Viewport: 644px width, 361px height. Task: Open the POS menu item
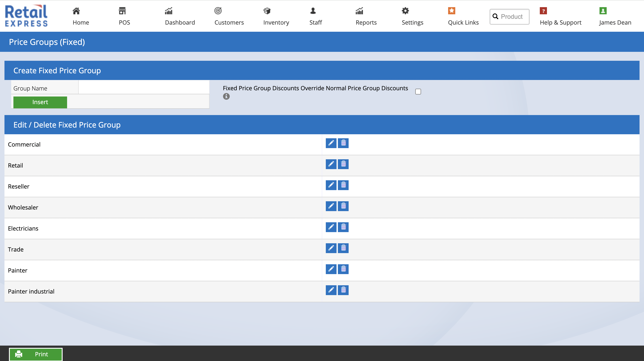point(124,16)
